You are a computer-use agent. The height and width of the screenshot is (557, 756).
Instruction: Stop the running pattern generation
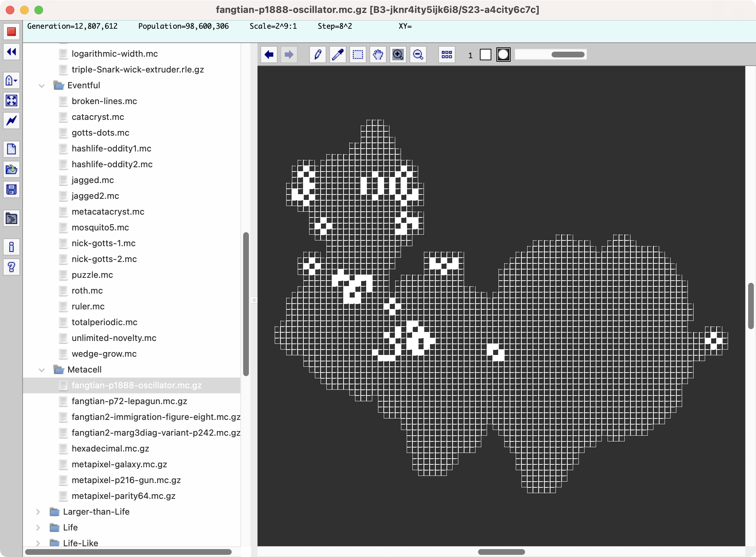[11, 32]
